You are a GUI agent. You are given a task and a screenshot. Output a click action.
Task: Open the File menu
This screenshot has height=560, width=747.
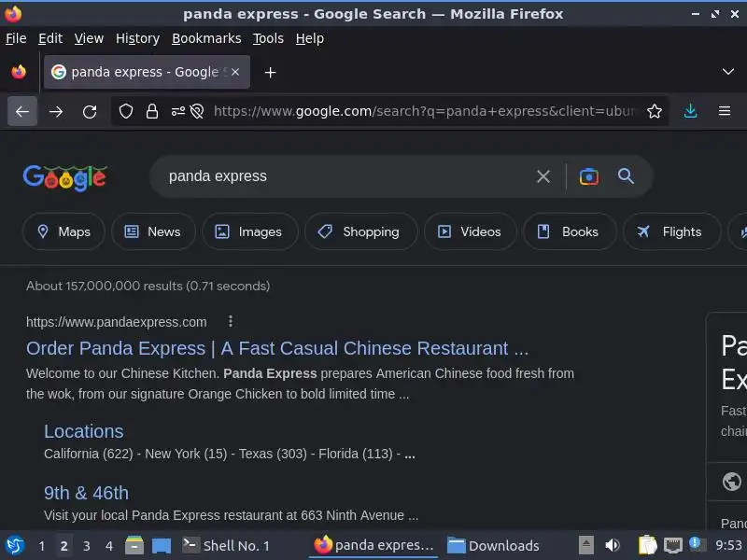click(x=16, y=38)
